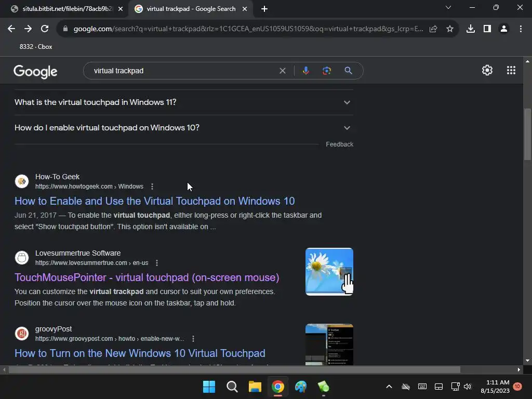Viewport: 532px width, 399px height.
Task: Open the groovyPost result thumbnail
Action: 329,344
